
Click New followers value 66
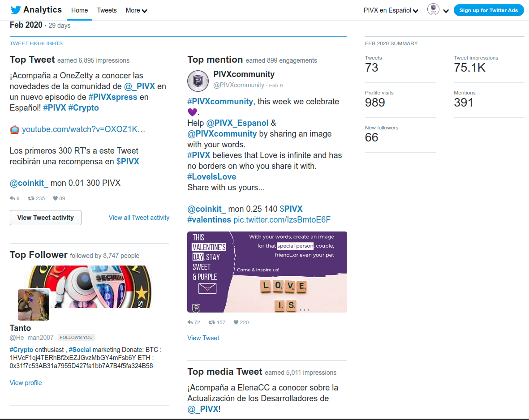(371, 137)
